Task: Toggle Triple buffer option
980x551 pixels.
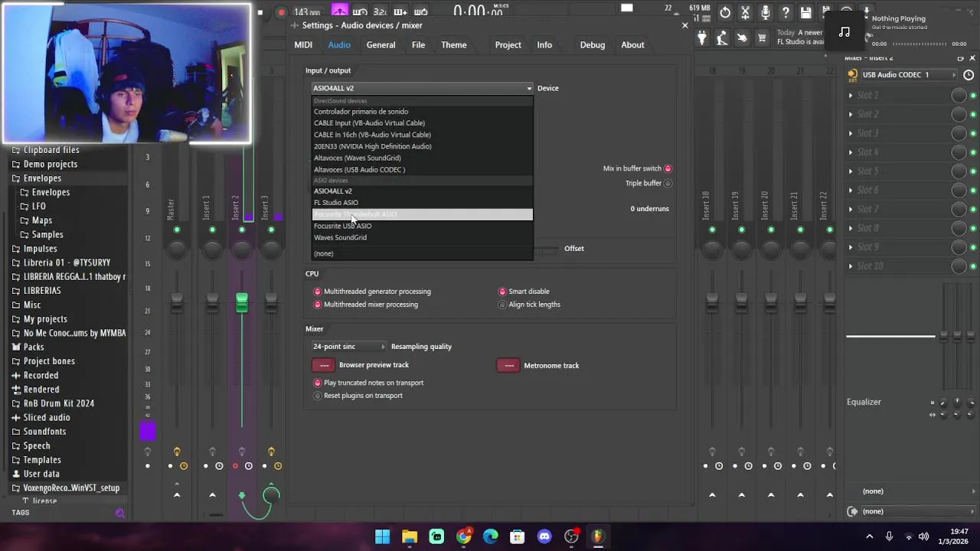Action: [668, 183]
